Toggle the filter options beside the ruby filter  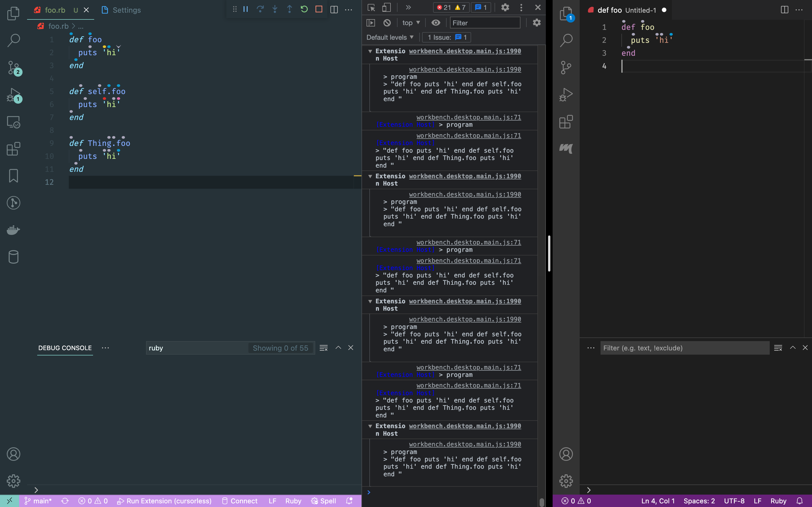[x=323, y=348]
